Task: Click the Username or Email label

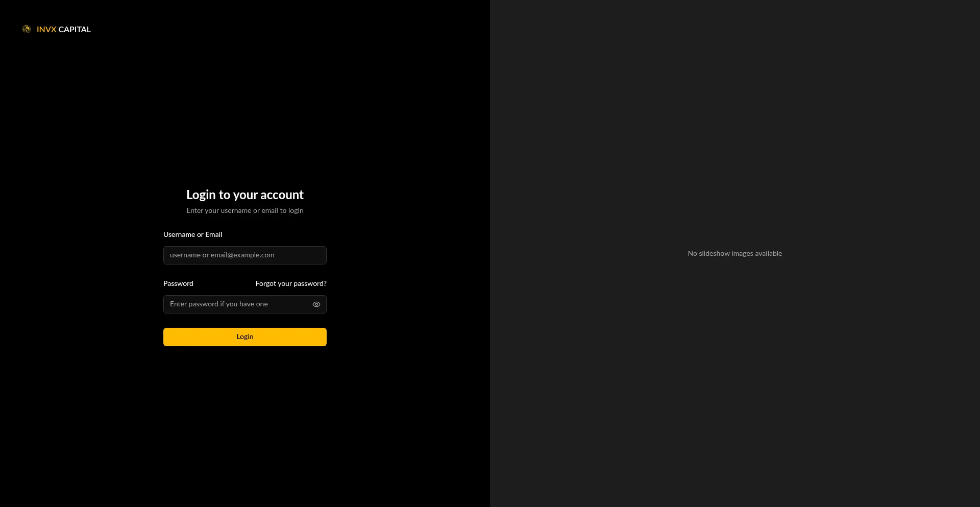Action: pos(192,234)
